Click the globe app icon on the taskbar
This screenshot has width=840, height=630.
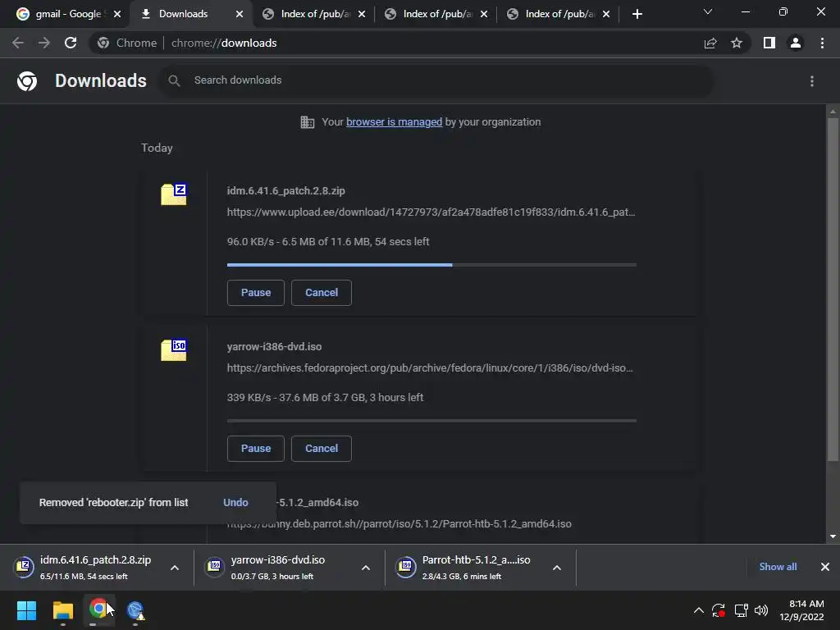point(135,610)
